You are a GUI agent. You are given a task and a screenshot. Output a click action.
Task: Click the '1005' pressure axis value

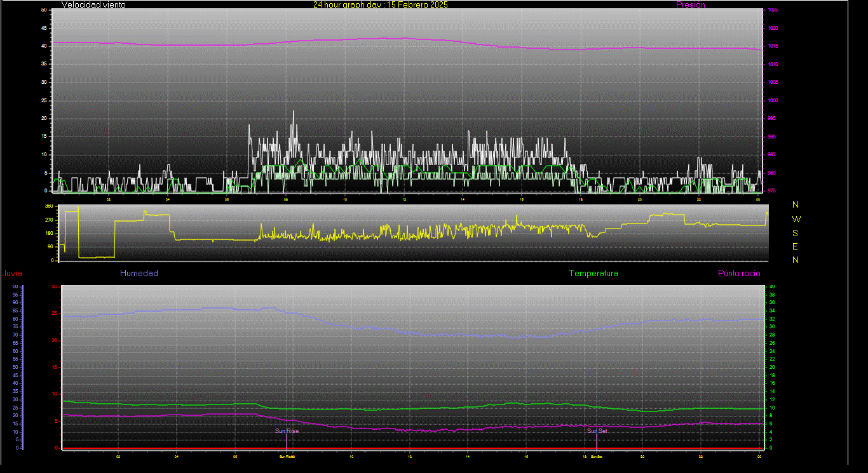coord(773,83)
